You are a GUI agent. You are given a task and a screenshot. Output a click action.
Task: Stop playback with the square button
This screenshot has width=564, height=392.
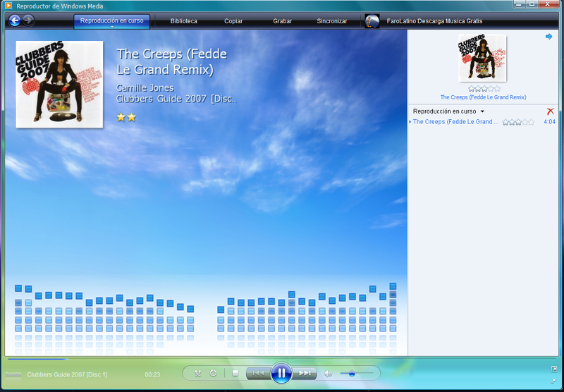point(235,373)
